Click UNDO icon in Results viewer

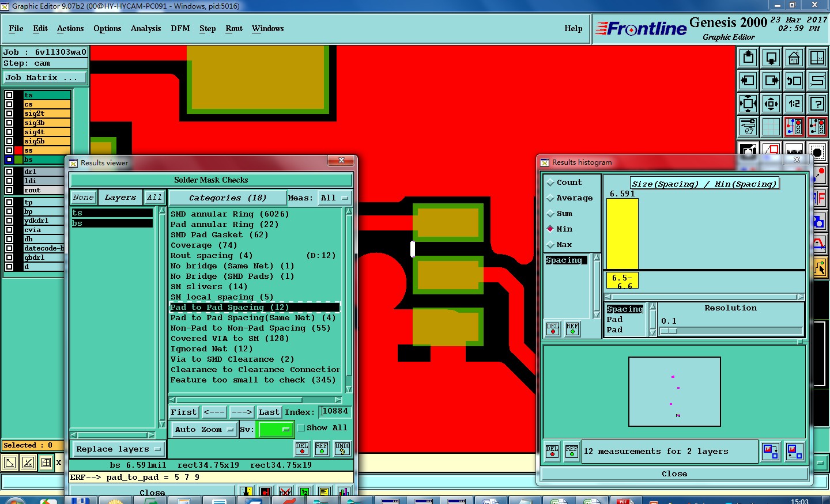(342, 449)
